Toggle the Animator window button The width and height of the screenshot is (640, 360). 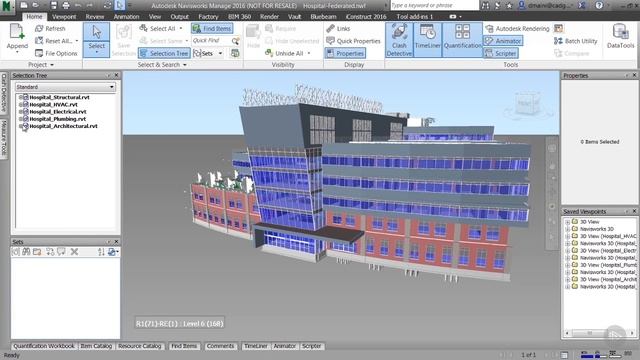(503, 41)
